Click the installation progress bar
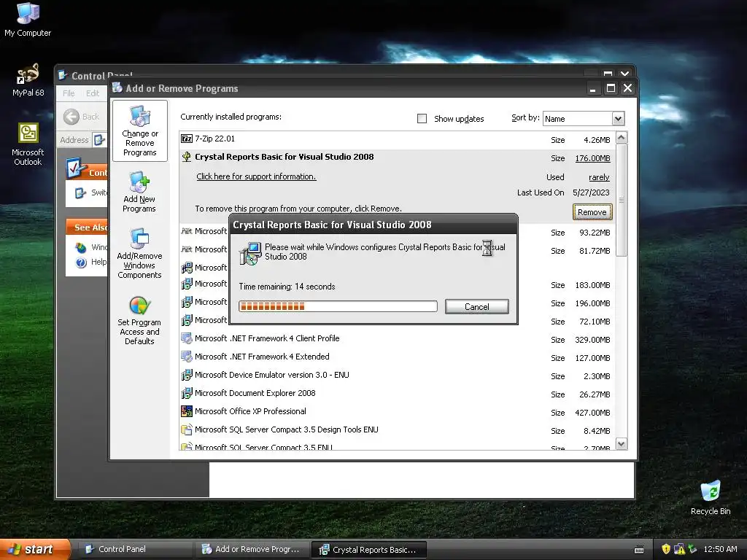 click(338, 306)
